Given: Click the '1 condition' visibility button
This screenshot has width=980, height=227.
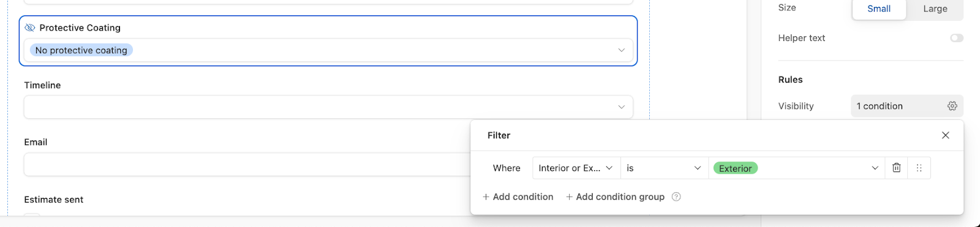Looking at the screenshot, I should 907,106.
